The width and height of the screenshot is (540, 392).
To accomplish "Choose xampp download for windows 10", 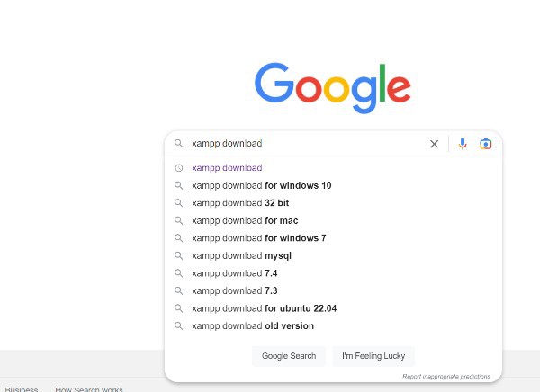I will coord(333,185).
